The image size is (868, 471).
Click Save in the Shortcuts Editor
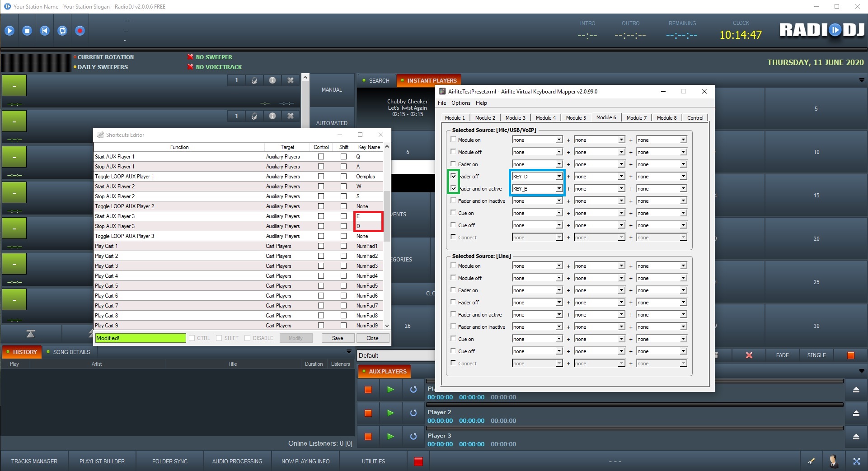[x=338, y=338]
